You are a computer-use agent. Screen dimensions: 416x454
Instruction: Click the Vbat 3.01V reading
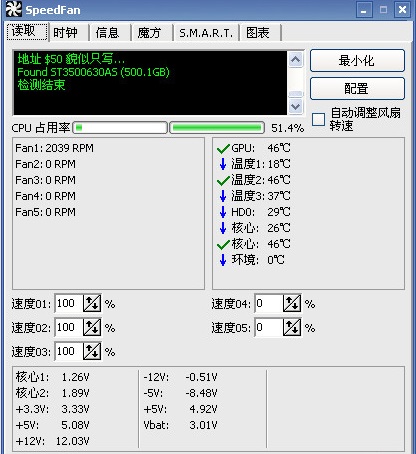tap(180, 425)
